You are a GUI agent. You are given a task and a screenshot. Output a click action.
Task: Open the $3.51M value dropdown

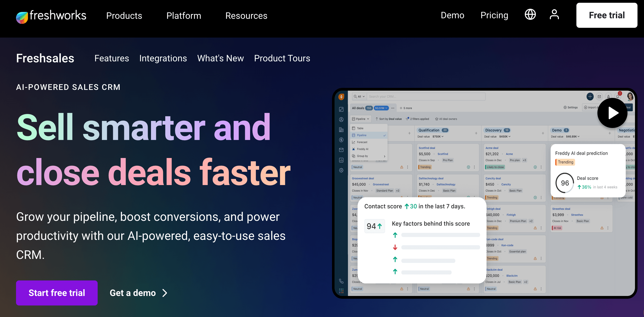coord(381,108)
